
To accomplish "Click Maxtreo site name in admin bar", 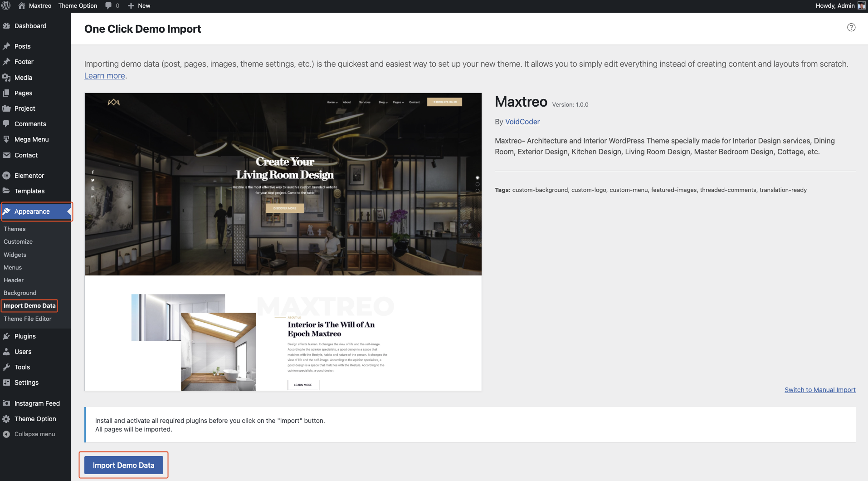I will [40, 5].
